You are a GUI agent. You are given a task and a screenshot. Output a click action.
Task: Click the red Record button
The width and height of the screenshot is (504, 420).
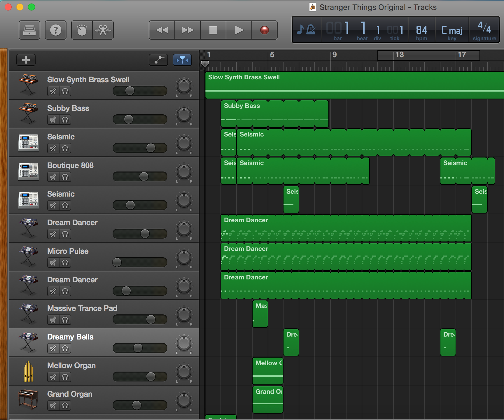click(265, 30)
